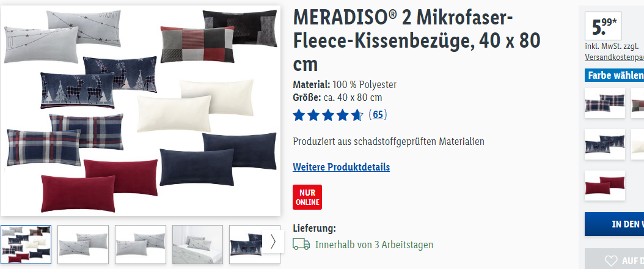Image resolution: width=644 pixels, height=269 pixels.
Task: Open the 65 reviews link
Action: click(378, 114)
